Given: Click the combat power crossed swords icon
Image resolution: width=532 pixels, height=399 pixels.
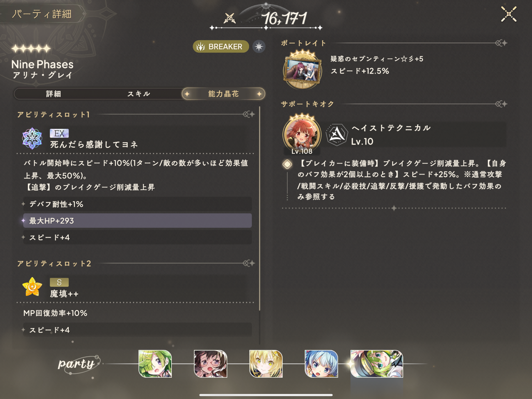Looking at the screenshot, I should click(x=229, y=18).
